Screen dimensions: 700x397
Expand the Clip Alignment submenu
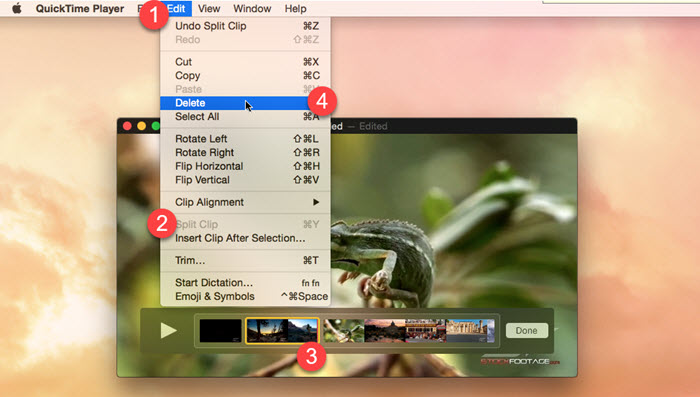pyautogui.click(x=246, y=202)
